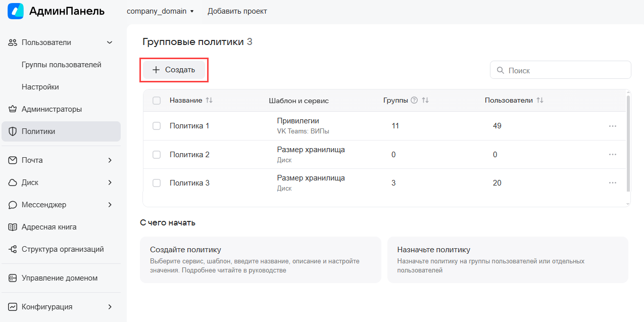
Task: Toggle the select-all checkbox in table header
Action: pyautogui.click(x=157, y=101)
